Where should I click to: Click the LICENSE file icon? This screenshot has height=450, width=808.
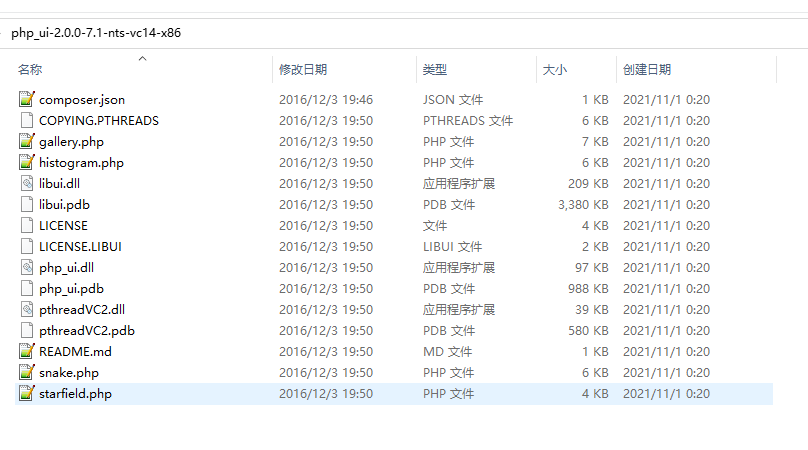point(26,226)
